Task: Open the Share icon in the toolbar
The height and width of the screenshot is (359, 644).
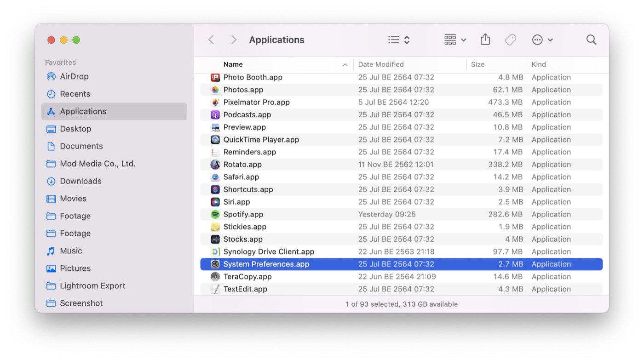Action: click(485, 40)
